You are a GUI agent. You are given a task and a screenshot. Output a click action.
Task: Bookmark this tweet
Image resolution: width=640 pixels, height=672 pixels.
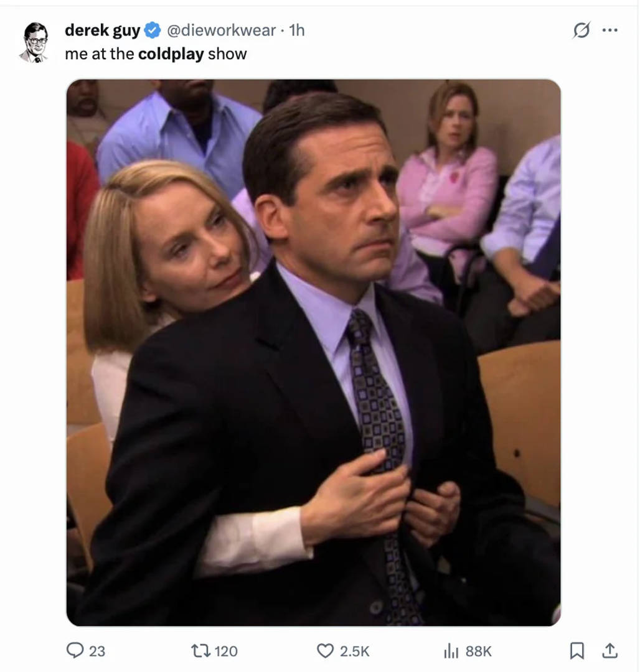(577, 651)
